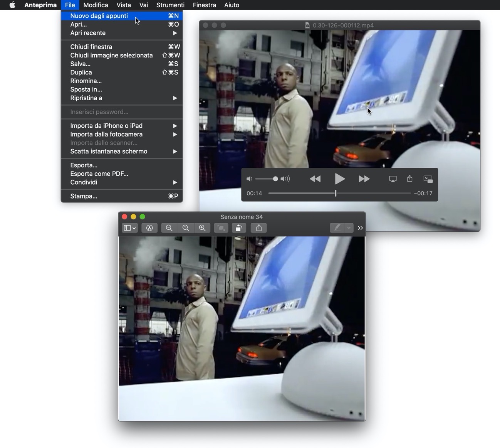Rotate the image with the rotate icon
Viewport: 500px width, 448px height.
point(238,228)
